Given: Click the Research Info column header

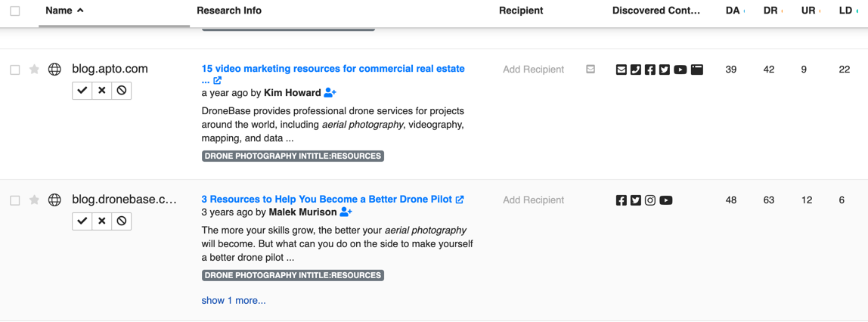Looking at the screenshot, I should click(x=229, y=11).
